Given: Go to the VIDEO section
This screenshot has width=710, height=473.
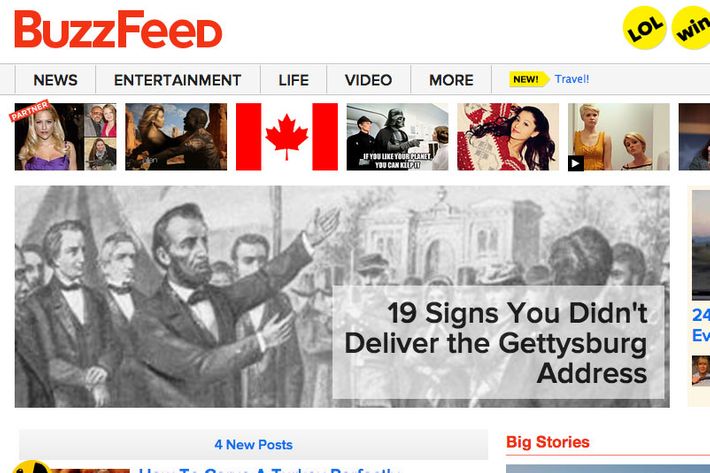Looking at the screenshot, I should coord(368,80).
